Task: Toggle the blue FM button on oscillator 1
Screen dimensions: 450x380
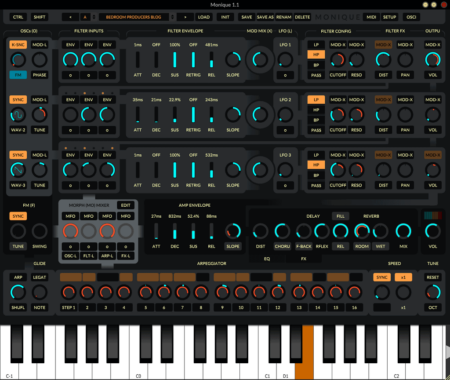Action: (x=18, y=75)
